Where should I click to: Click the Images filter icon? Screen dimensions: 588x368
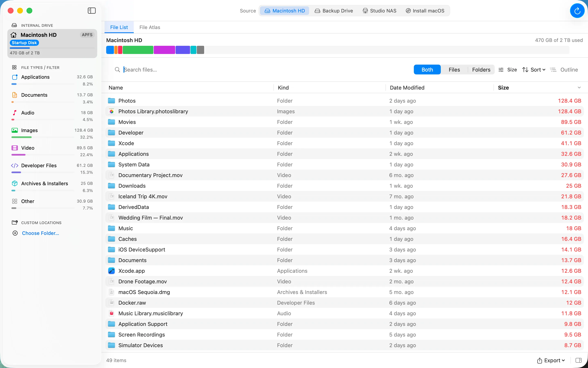coord(14,130)
